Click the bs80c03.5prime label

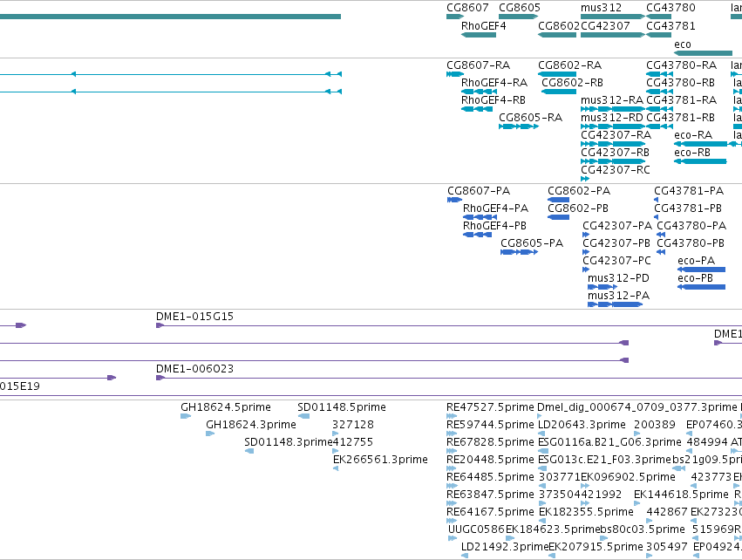click(x=643, y=529)
